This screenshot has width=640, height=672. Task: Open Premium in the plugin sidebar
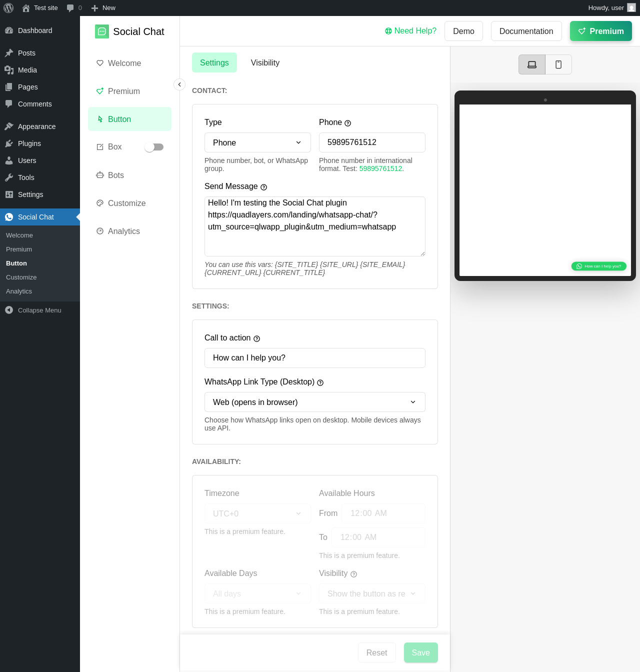[x=129, y=91]
